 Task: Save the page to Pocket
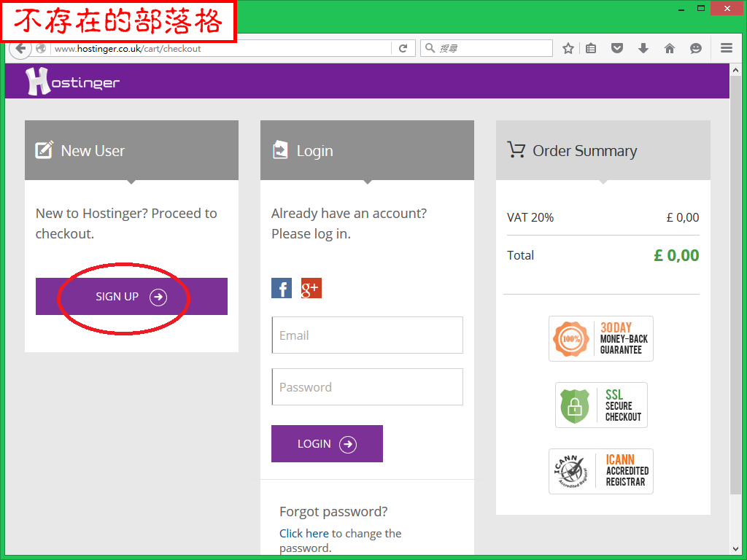[617, 48]
